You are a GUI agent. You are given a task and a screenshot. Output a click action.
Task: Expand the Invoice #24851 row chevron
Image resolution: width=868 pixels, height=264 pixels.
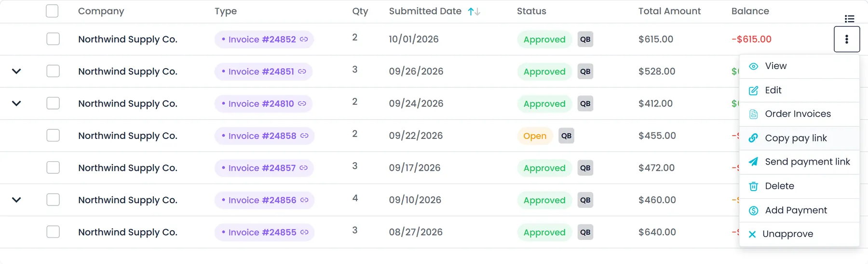pyautogui.click(x=16, y=71)
